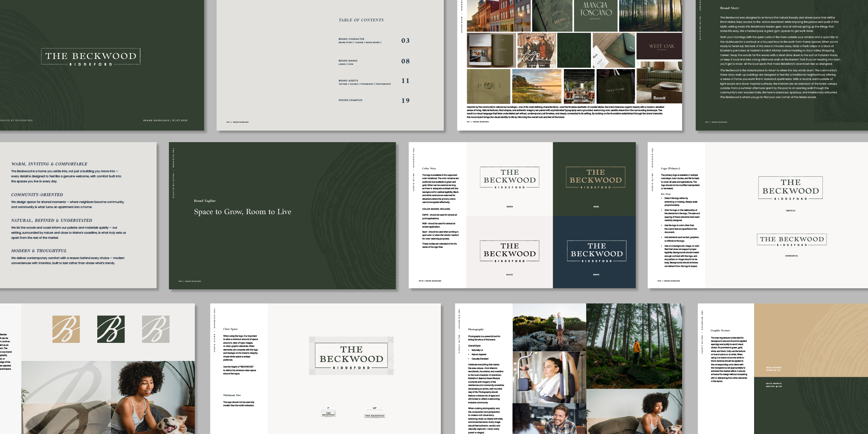Click the WARM, INVITING & COMFORTABLE heading

(49, 164)
